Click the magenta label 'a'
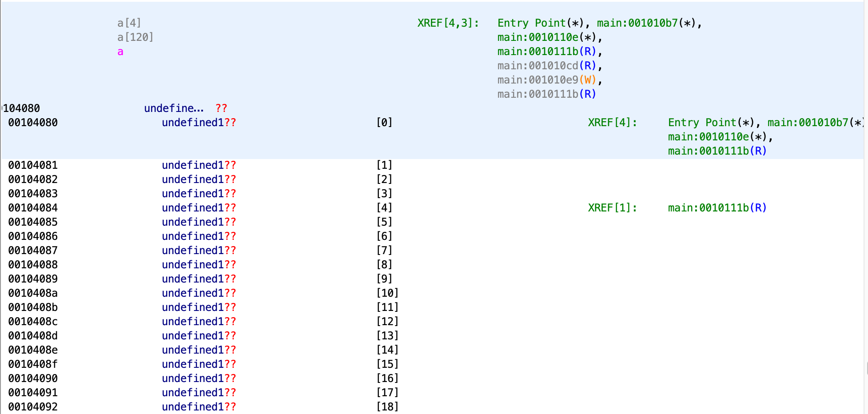868x414 pixels. click(x=120, y=52)
